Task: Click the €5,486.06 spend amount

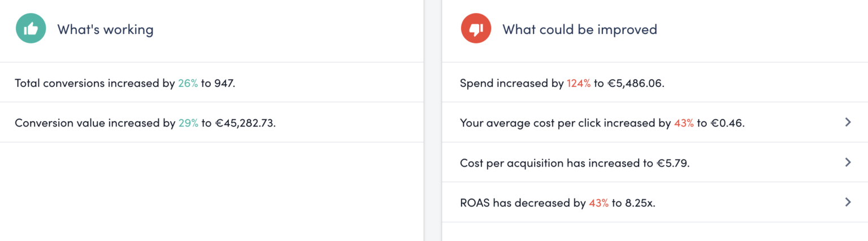Action: pyautogui.click(x=635, y=83)
